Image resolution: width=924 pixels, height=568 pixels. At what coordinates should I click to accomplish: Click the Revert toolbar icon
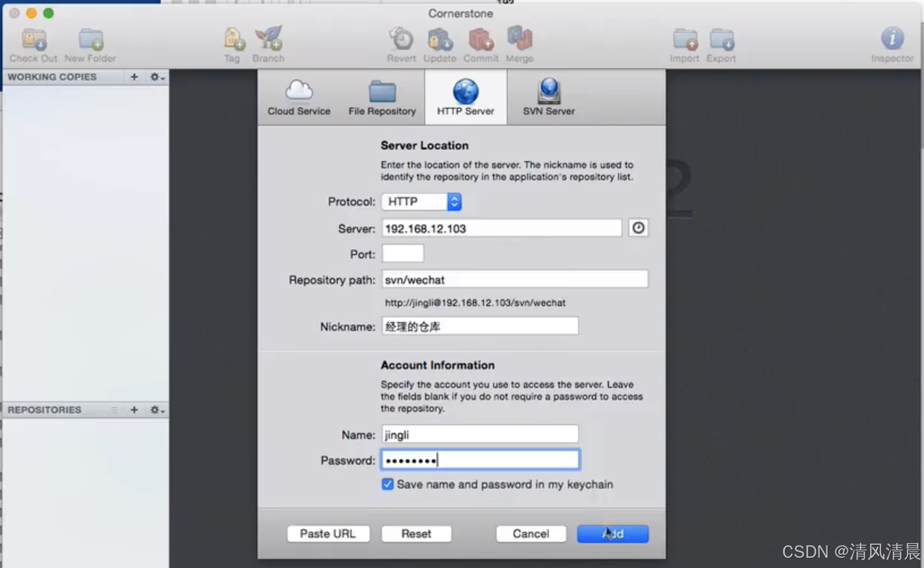point(401,40)
